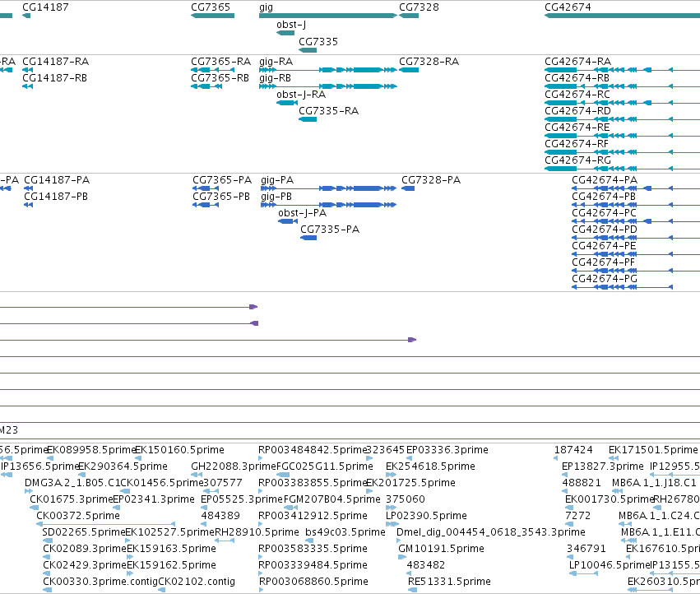Select EST EK254618.5prime
This screenshot has width=700, height=594.
click(430, 466)
